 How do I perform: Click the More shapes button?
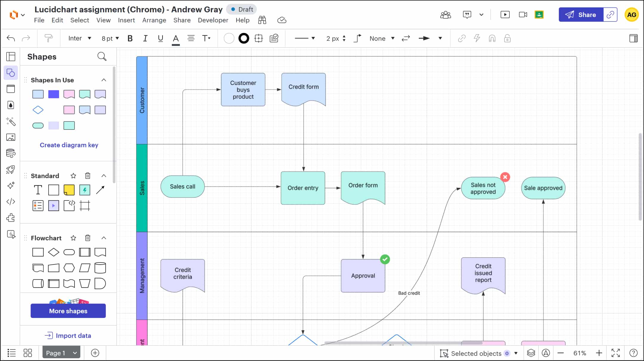pyautogui.click(x=68, y=311)
